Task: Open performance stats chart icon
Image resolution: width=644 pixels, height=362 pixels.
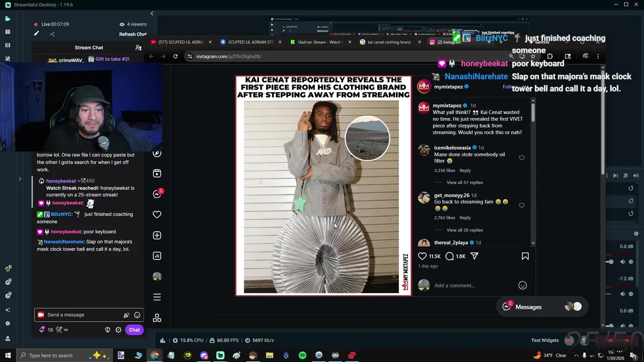Action: pyautogui.click(x=163, y=340)
